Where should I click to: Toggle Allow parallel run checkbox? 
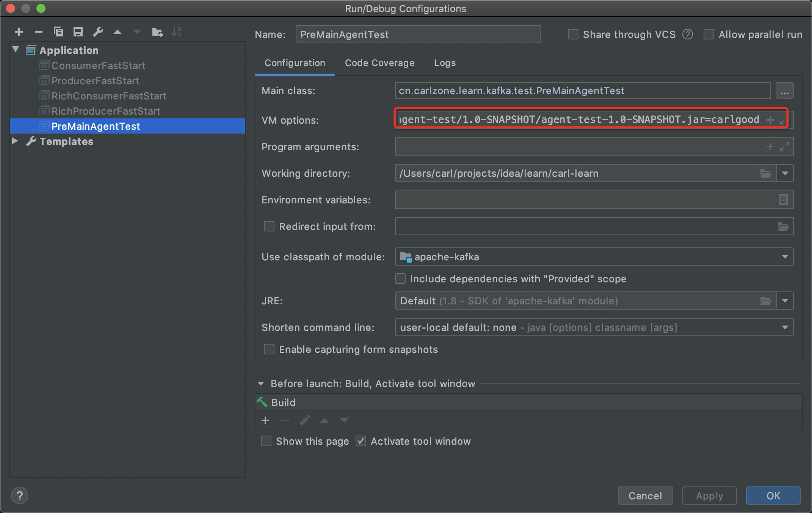(x=709, y=35)
